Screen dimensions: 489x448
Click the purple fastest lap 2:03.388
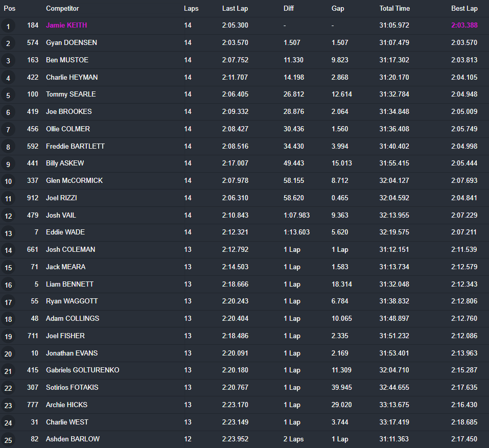[x=464, y=25]
